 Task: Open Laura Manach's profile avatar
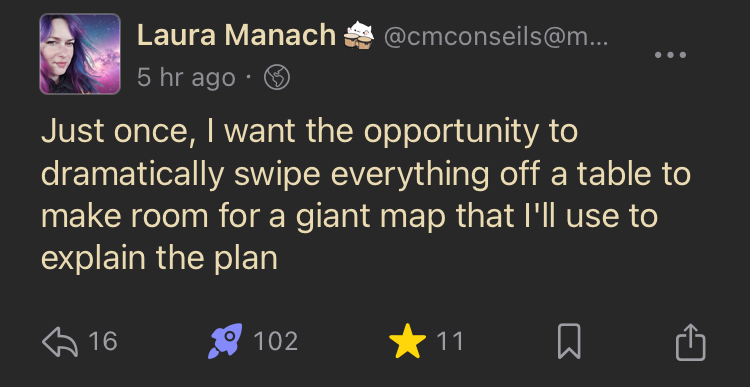tap(80, 54)
